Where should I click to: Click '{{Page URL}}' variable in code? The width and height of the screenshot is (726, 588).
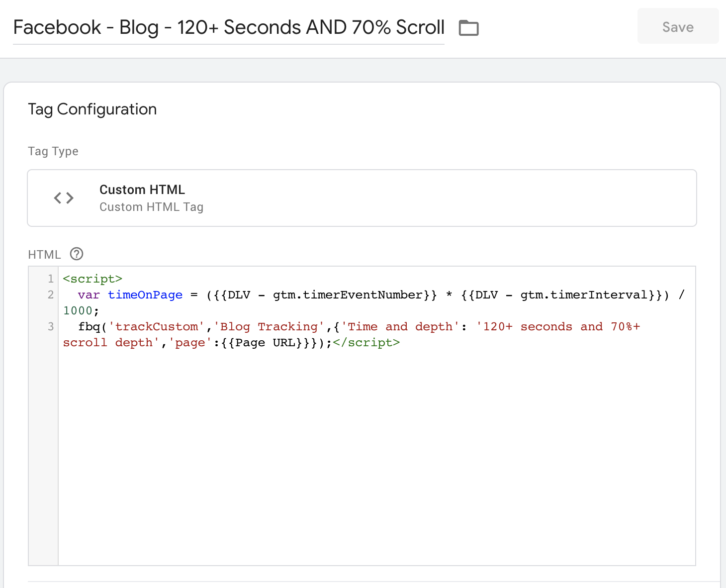click(x=265, y=343)
